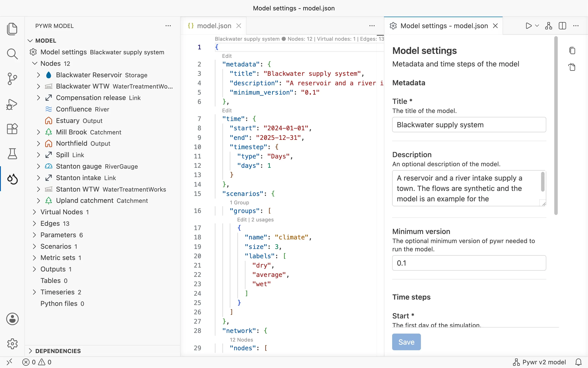The image size is (588, 368).
Task: Expand the DEPENDENCIES section
Action: tap(30, 351)
